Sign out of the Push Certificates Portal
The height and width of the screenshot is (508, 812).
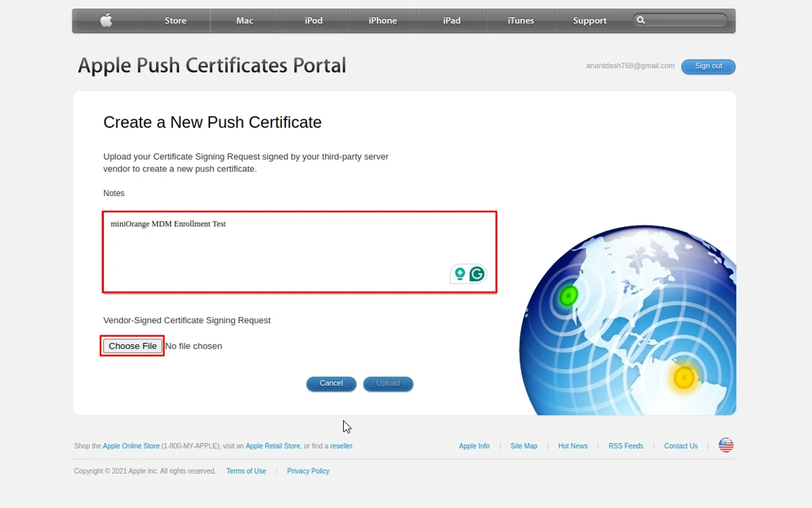point(708,66)
